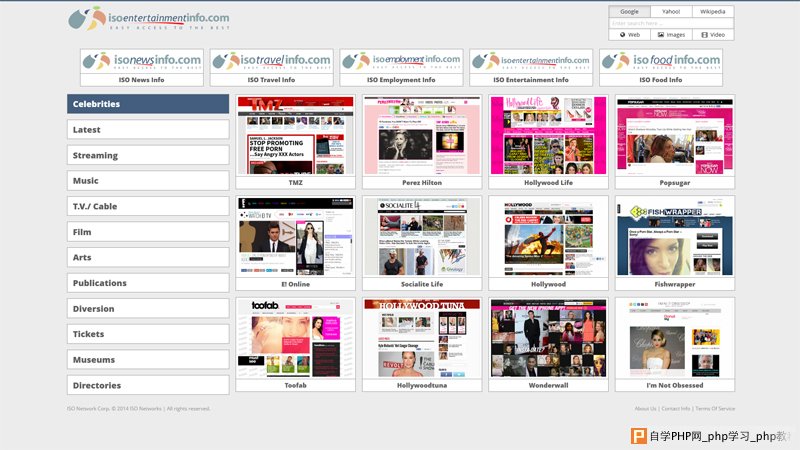This screenshot has width=800, height=450.
Task: Choose Images search type
Action: pyautogui.click(x=671, y=35)
